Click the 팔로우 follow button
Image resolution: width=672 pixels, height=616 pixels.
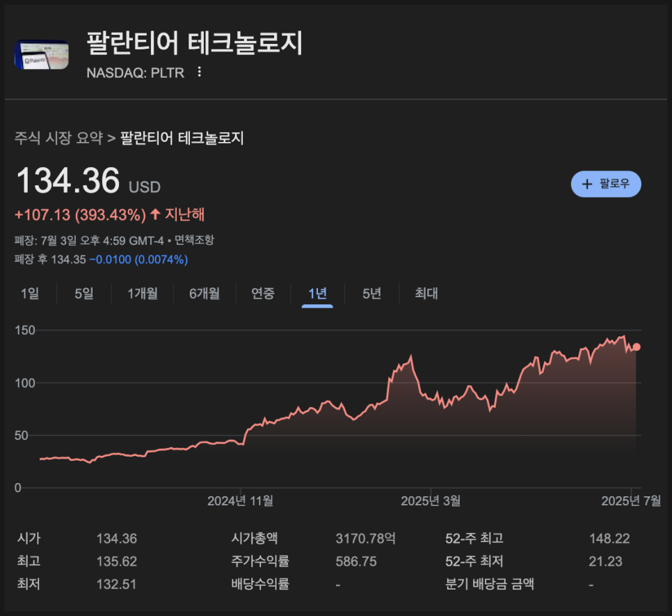(606, 184)
